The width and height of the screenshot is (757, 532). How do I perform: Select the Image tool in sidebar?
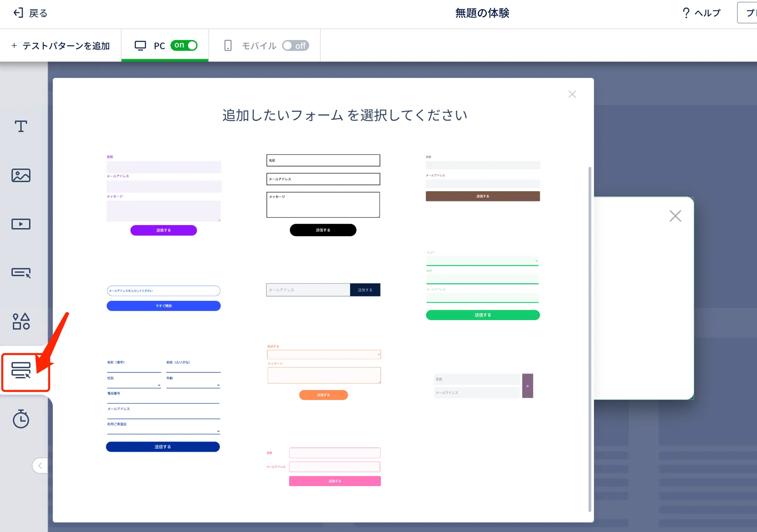(21, 175)
